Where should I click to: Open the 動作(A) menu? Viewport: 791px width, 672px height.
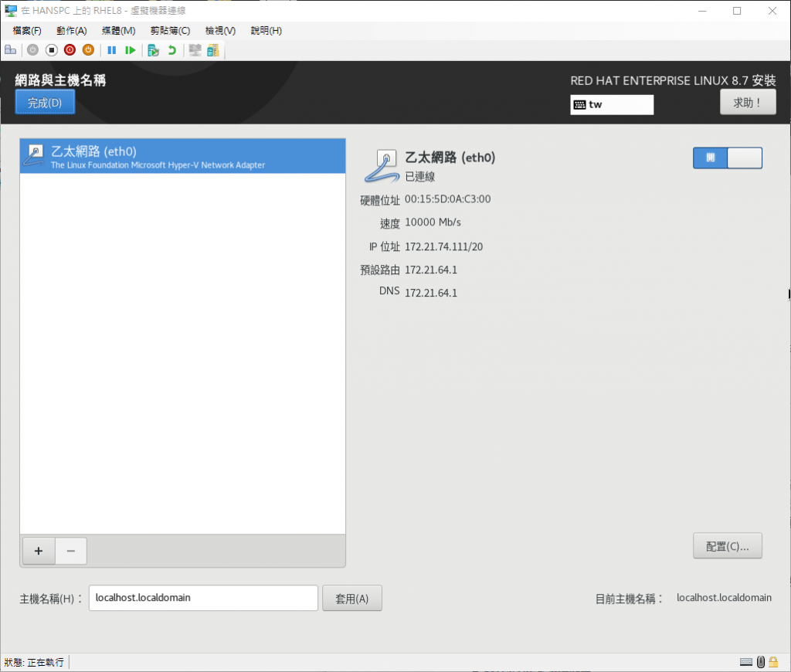[x=72, y=31]
